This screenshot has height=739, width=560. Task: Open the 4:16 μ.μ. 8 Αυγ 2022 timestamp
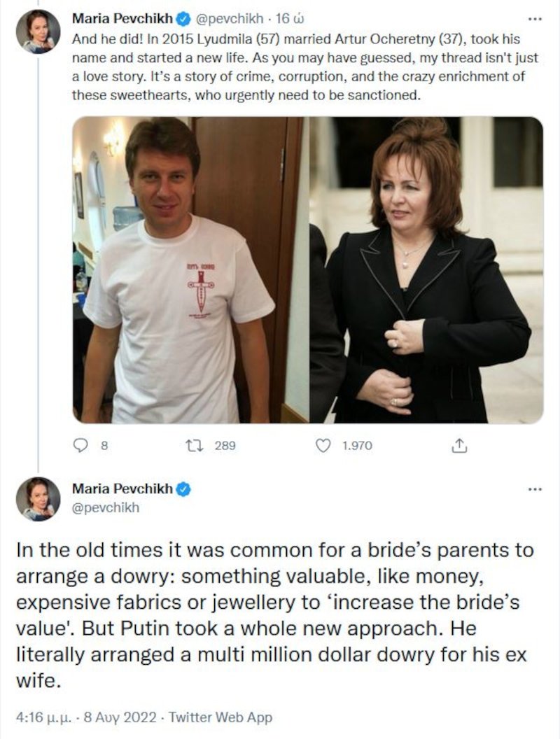(x=86, y=717)
